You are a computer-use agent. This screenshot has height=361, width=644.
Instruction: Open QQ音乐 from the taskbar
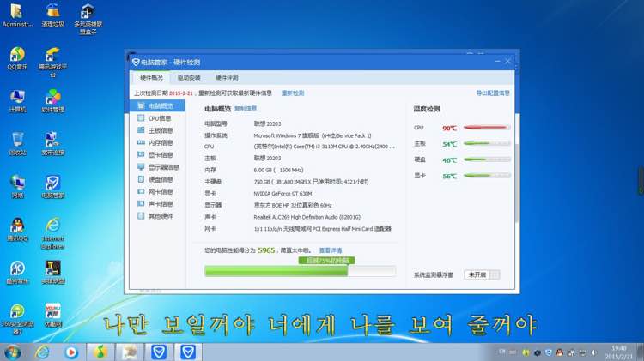(100, 352)
